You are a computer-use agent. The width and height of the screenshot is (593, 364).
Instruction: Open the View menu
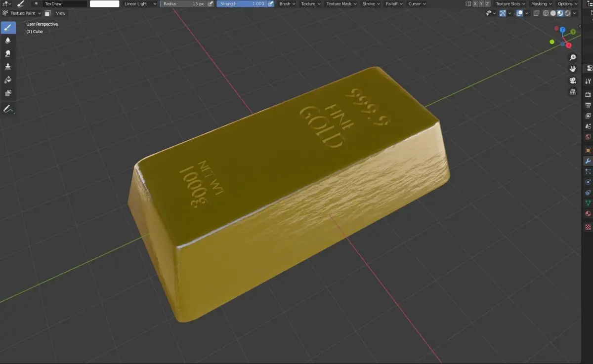61,13
